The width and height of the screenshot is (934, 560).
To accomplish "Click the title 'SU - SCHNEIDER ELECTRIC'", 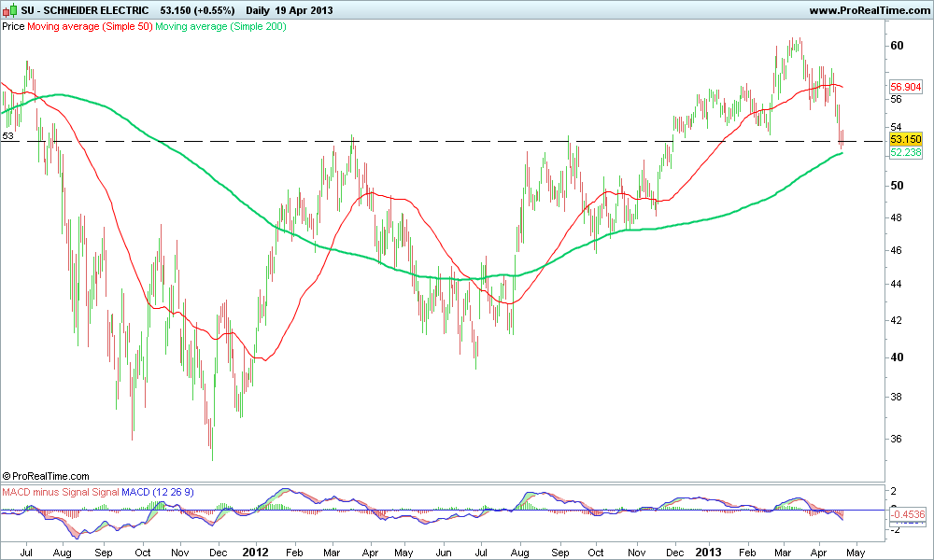I will point(85,10).
